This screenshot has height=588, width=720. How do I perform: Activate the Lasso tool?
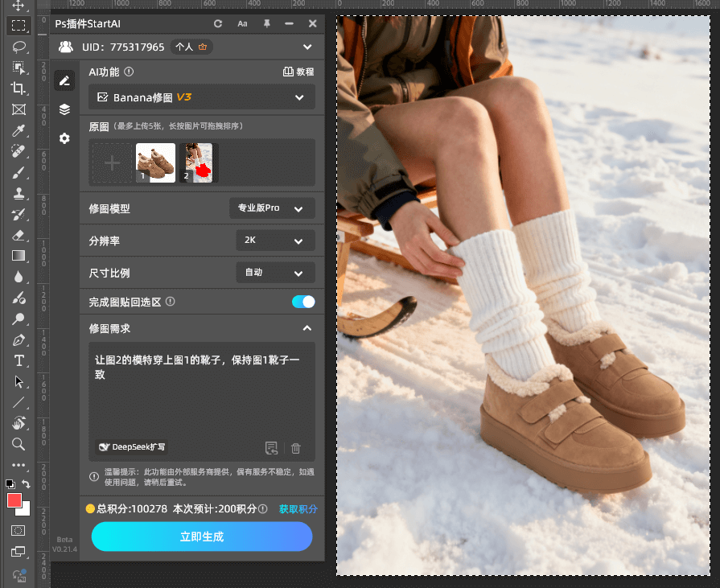20,47
